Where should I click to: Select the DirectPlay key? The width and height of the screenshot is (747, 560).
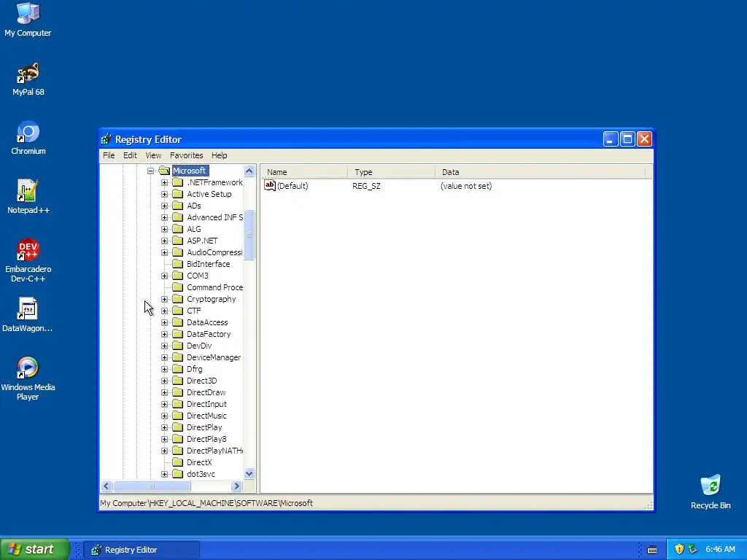click(204, 427)
